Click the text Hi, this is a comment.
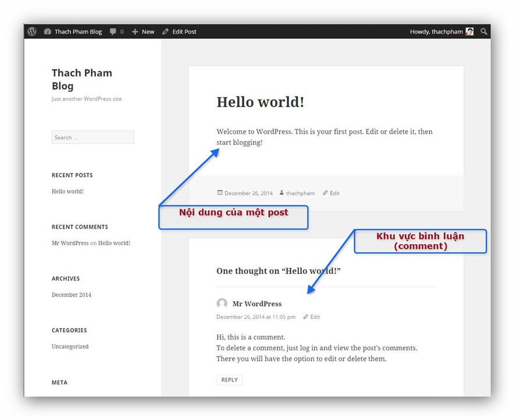 click(x=251, y=337)
